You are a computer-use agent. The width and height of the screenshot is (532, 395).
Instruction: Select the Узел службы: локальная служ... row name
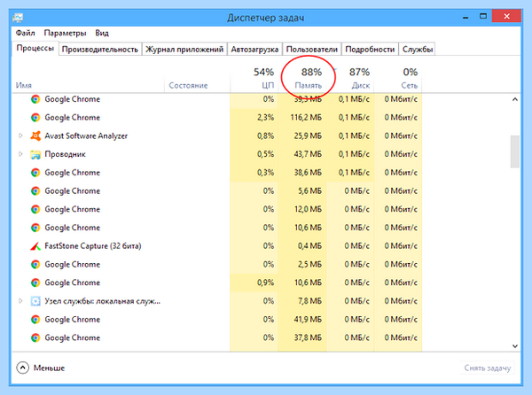103,301
